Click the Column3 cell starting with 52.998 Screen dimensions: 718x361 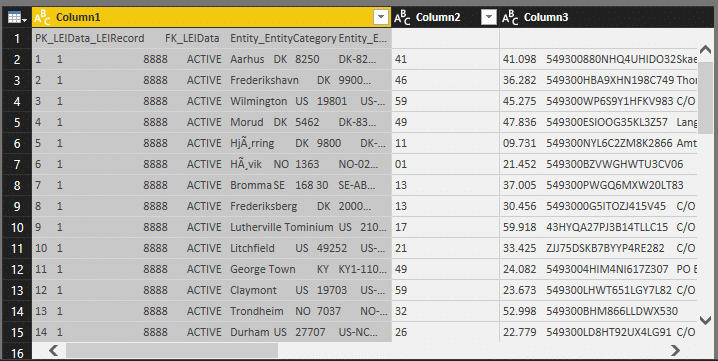[598, 312]
